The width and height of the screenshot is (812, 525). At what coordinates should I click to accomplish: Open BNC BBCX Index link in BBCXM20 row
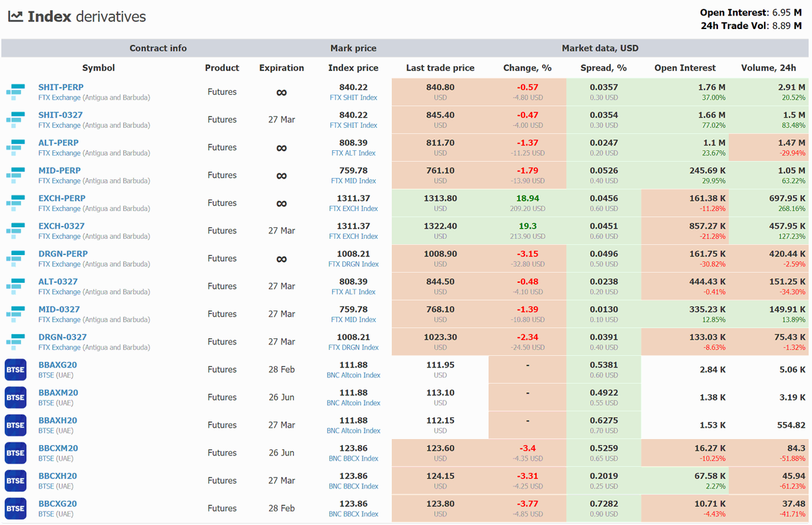coord(353,458)
